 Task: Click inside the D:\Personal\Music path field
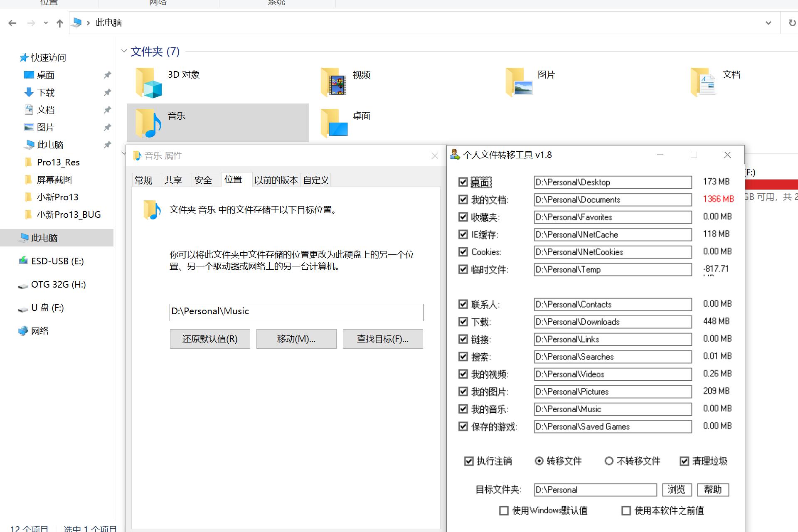(x=296, y=312)
